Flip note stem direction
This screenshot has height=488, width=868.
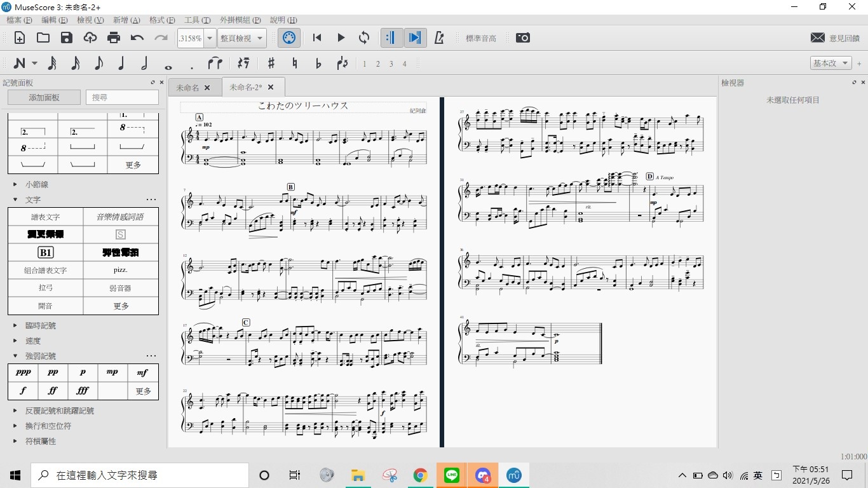pos(342,63)
